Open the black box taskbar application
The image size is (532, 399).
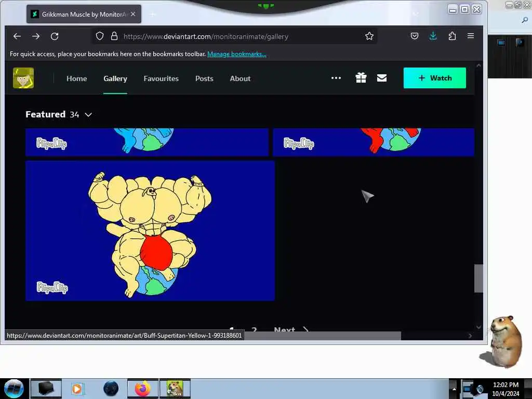(x=46, y=389)
